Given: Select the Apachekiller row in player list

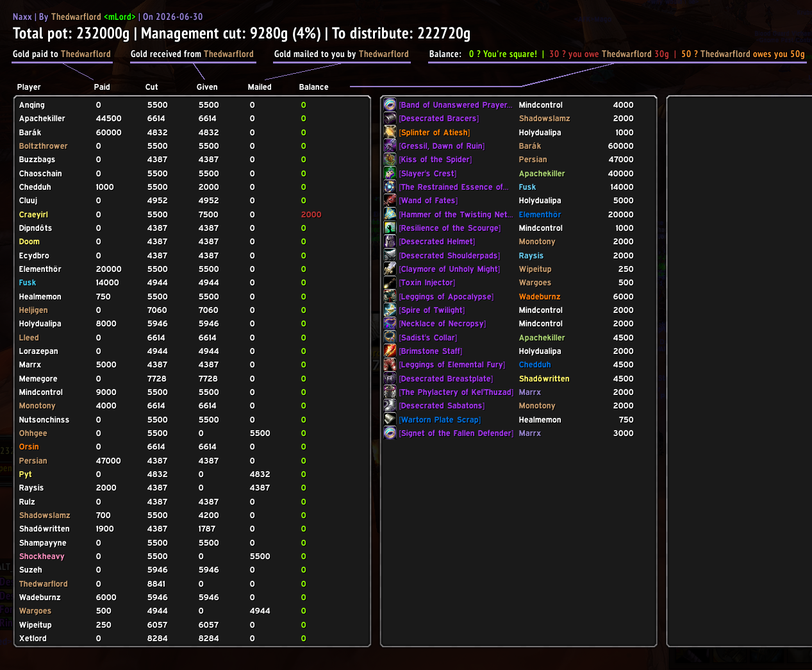Looking at the screenshot, I should (x=192, y=119).
